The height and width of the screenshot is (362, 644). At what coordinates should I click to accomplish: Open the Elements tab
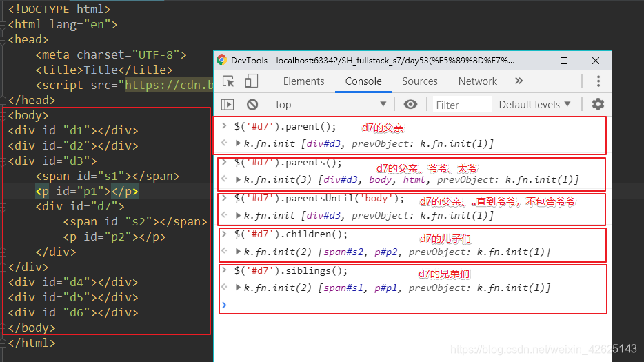[x=303, y=81]
